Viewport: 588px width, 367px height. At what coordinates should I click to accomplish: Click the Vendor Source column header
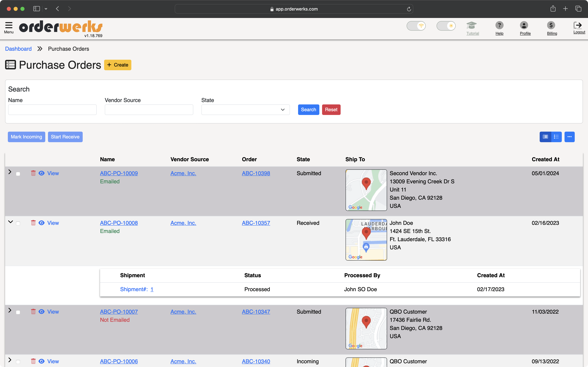[190, 159]
